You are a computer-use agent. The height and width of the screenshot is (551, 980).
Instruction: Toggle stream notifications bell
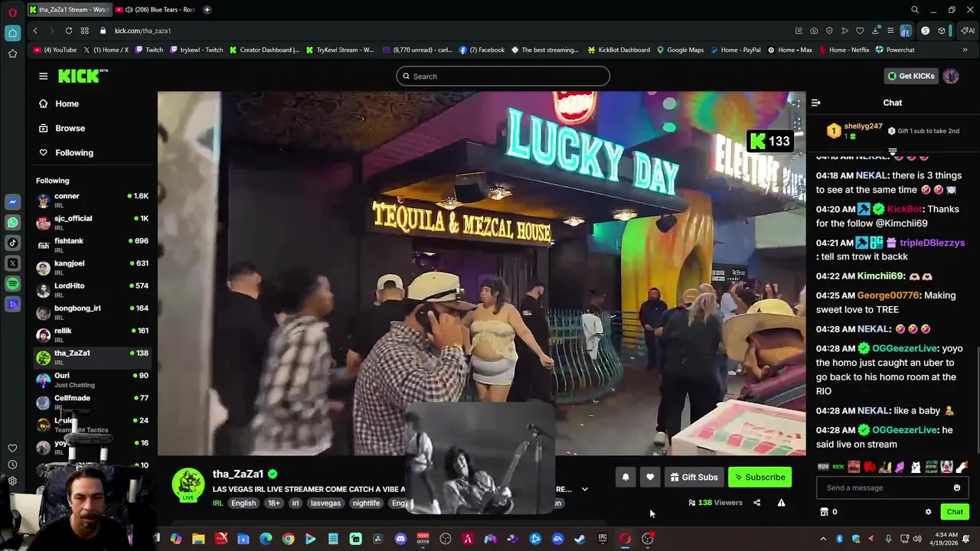tap(626, 477)
